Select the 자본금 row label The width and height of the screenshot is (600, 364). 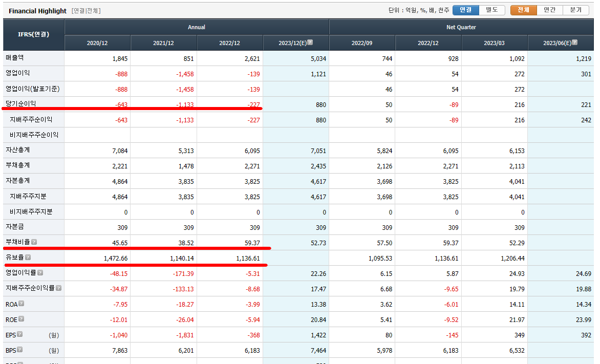14,227
